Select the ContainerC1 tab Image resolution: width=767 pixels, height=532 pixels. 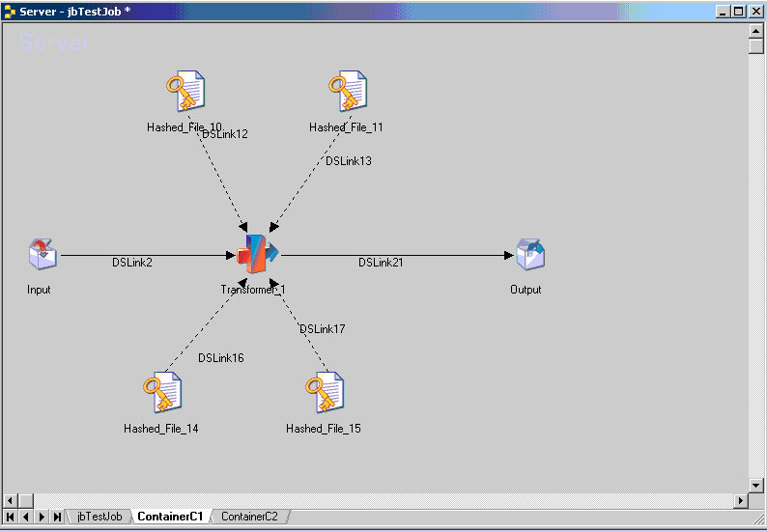point(170,517)
